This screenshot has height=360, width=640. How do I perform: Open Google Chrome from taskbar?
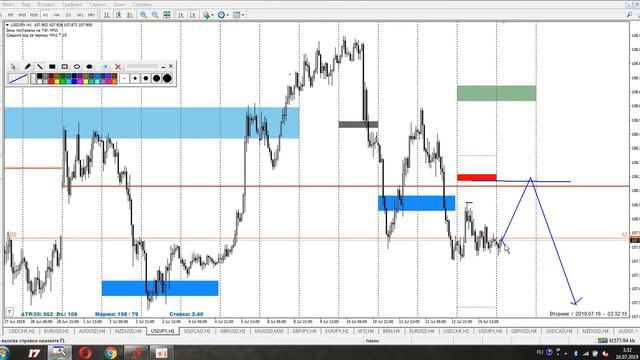point(110,352)
